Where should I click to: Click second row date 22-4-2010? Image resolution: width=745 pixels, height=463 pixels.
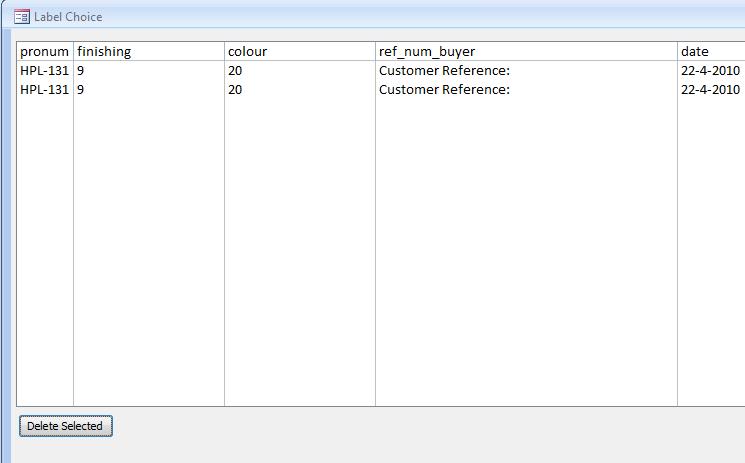point(710,89)
